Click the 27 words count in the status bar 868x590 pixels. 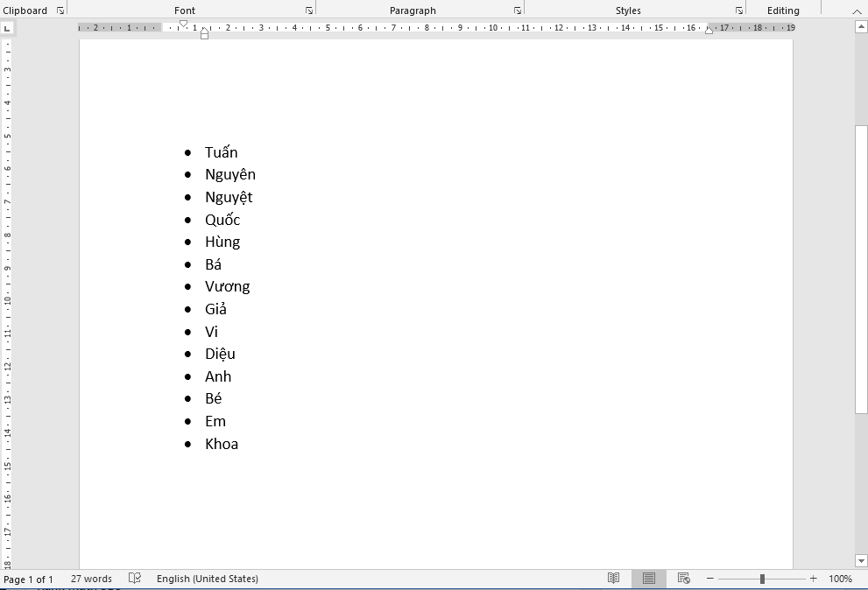point(91,579)
